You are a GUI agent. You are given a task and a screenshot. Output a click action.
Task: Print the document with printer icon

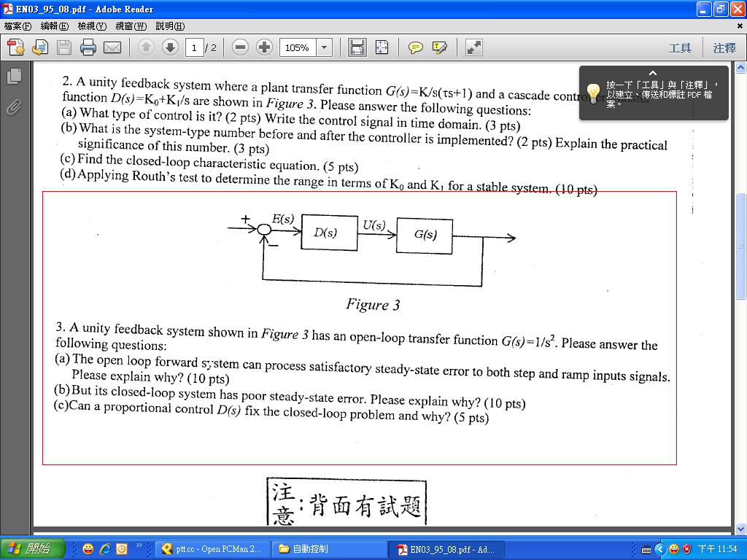(88, 47)
